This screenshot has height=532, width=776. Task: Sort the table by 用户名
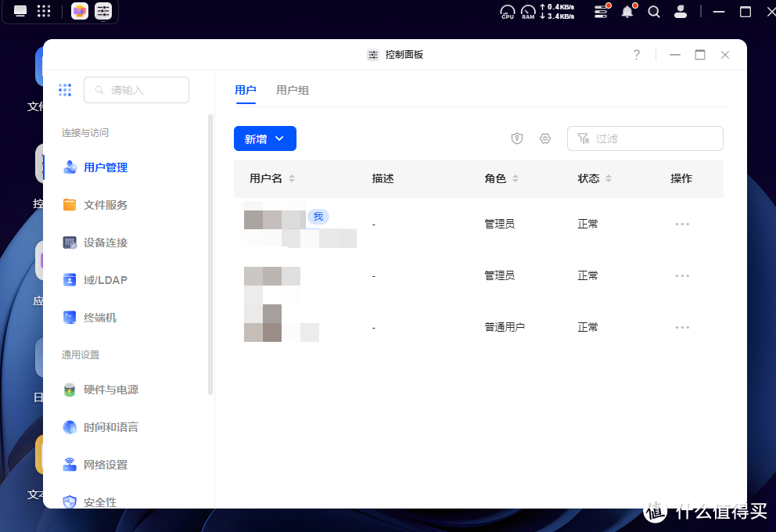pos(271,178)
